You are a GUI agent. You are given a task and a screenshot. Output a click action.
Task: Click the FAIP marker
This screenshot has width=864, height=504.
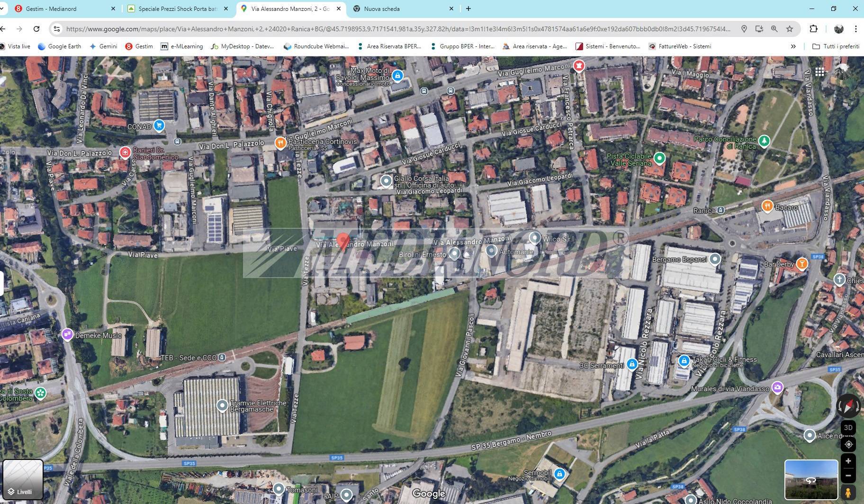[x=346, y=495]
